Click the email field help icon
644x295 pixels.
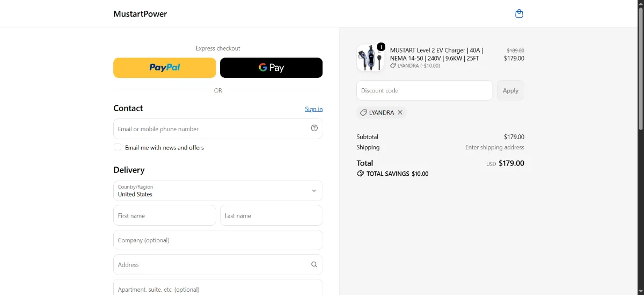coord(314,128)
